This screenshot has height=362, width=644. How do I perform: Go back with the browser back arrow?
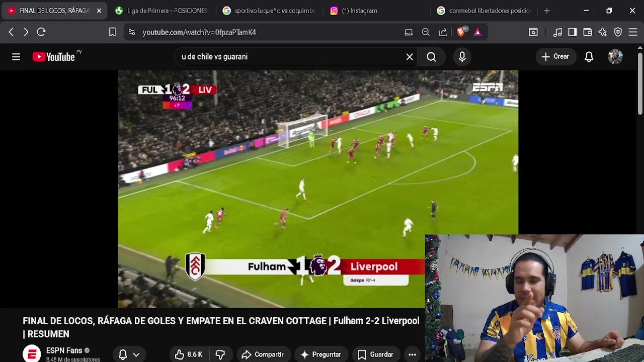(11, 32)
